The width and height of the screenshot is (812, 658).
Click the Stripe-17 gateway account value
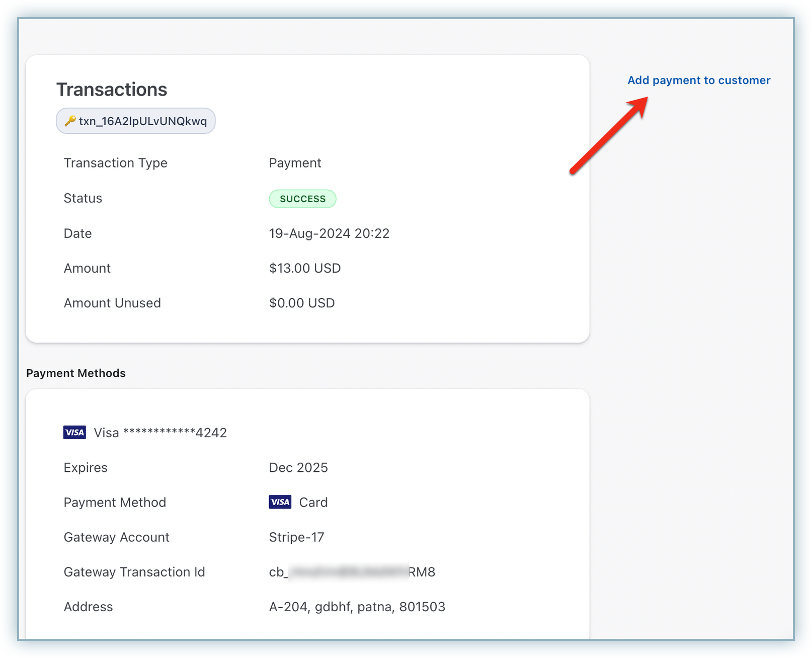tap(296, 537)
